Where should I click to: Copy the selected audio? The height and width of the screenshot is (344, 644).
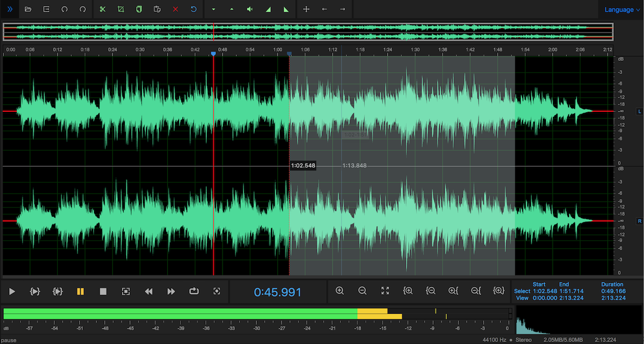click(139, 9)
